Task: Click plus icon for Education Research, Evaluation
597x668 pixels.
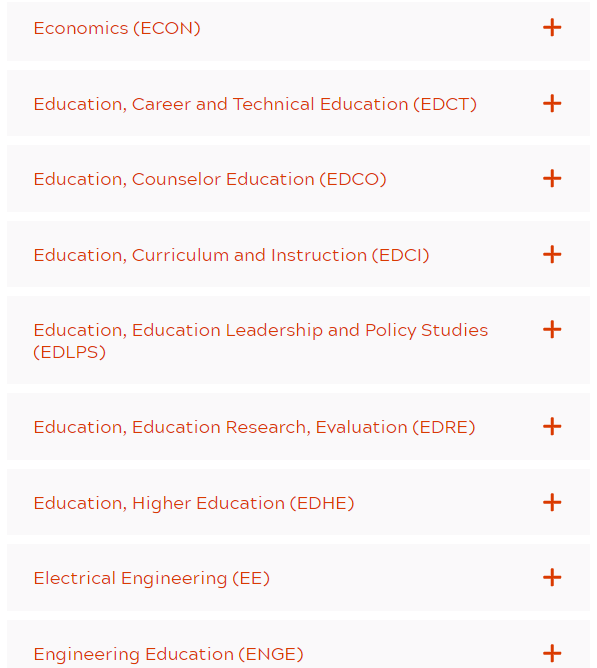Action: click(x=552, y=426)
